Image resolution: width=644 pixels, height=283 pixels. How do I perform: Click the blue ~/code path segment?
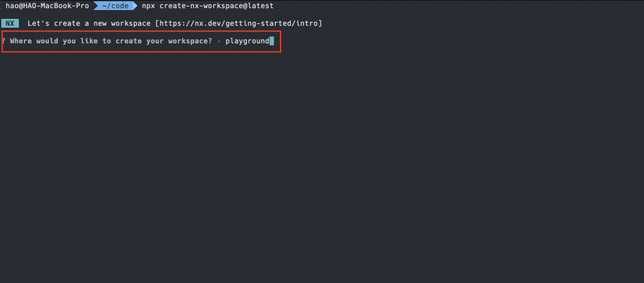(115, 6)
